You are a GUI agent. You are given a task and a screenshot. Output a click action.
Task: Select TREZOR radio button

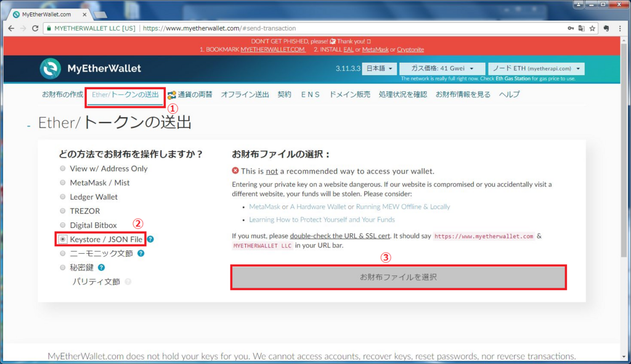coord(63,211)
